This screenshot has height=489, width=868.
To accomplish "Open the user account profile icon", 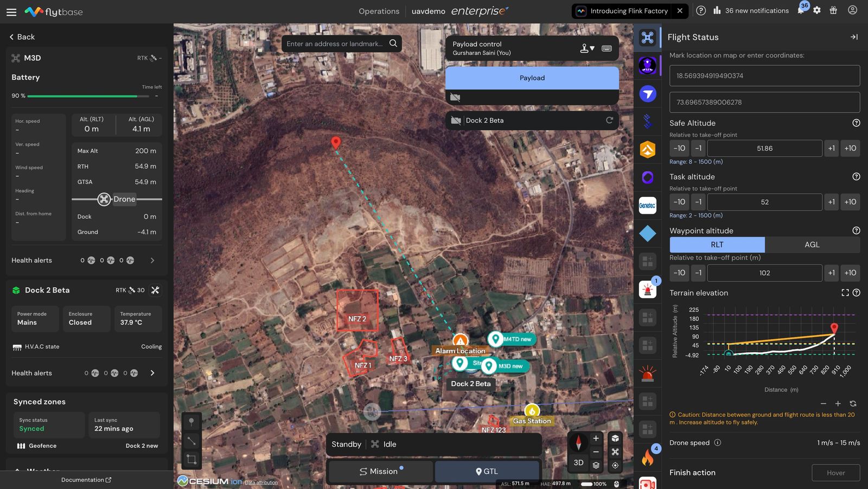I will (x=852, y=10).
